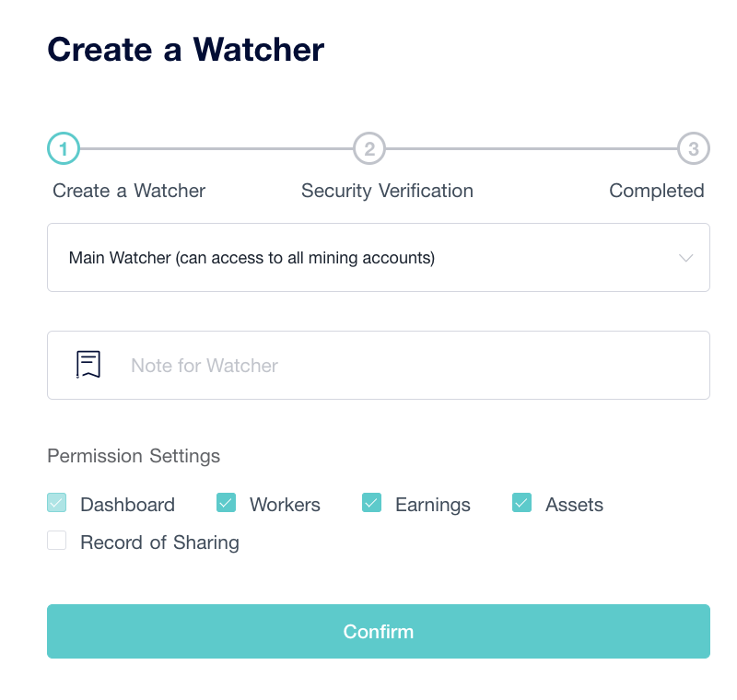
Task: Click the Confirm button
Action: pos(379,631)
